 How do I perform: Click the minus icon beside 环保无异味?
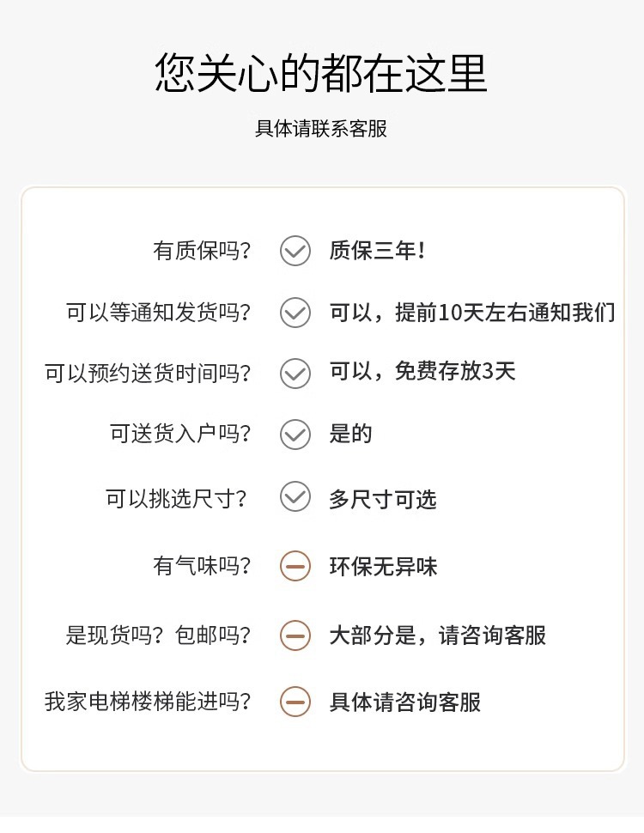[x=295, y=567]
